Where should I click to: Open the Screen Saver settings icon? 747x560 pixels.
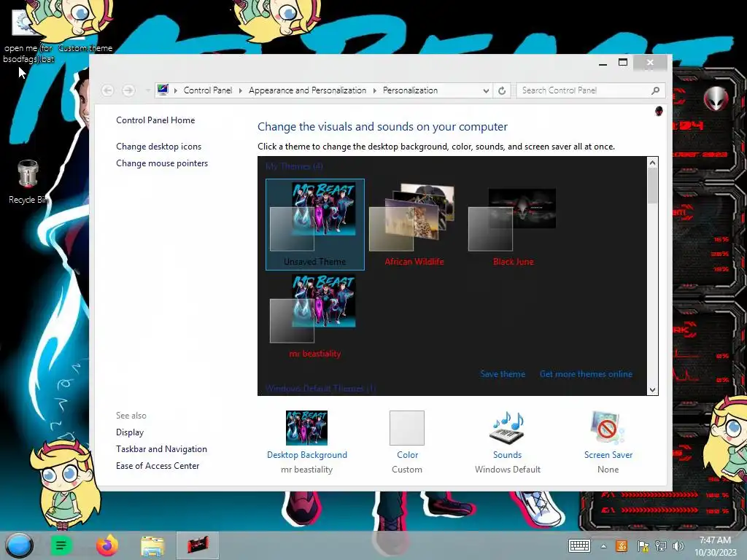[608, 427]
